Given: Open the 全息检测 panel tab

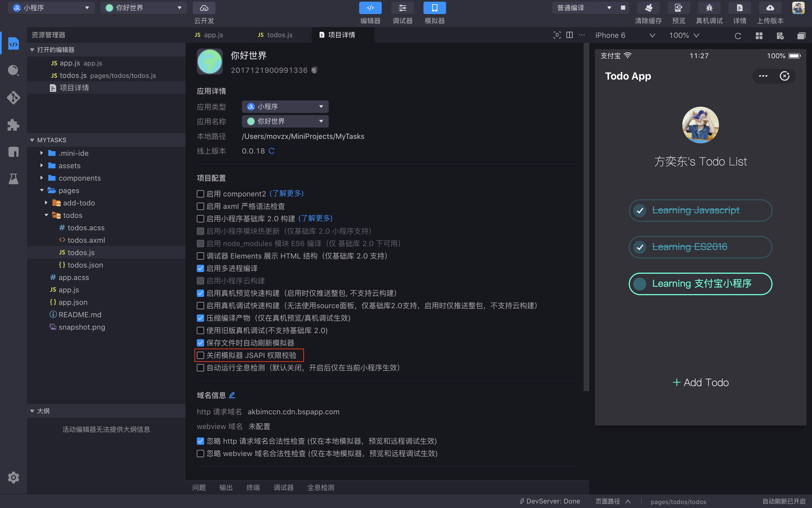Looking at the screenshot, I should 321,487.
